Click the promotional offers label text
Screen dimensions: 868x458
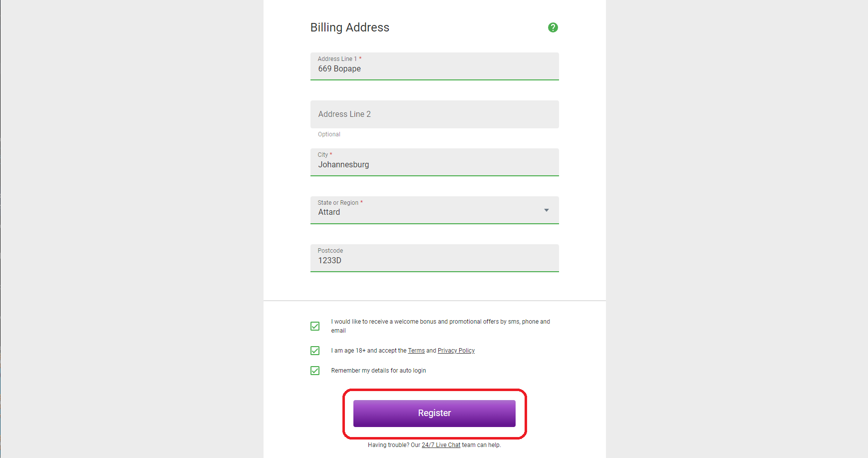[x=440, y=322]
